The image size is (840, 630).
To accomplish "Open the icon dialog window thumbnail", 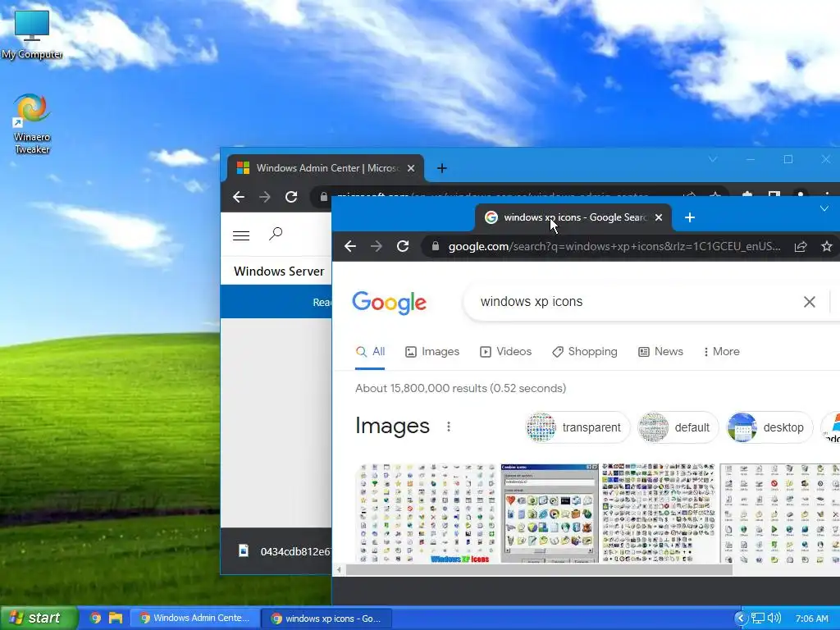I will (x=550, y=514).
